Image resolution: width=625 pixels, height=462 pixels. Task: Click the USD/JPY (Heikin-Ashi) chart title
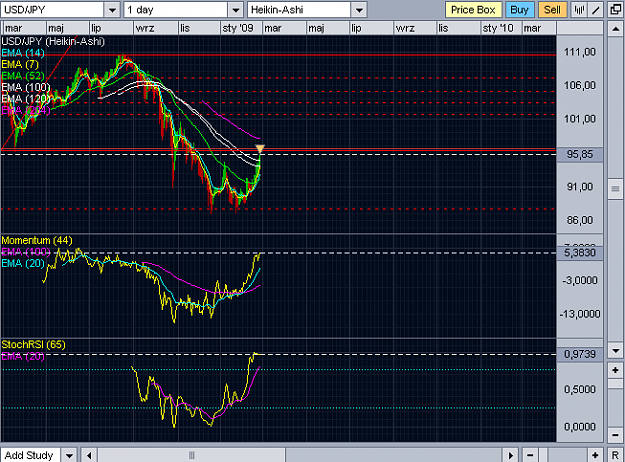click(x=53, y=41)
